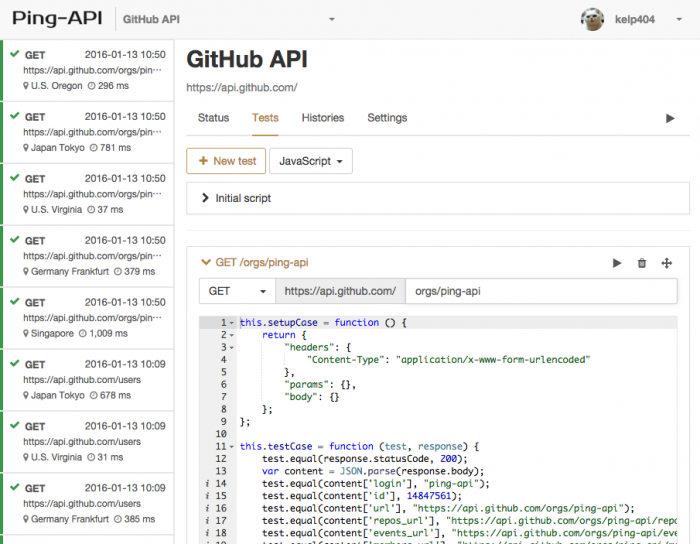The height and width of the screenshot is (544, 700).
Task: Open the Singapore 1,009 ms result
Action: 88,318
